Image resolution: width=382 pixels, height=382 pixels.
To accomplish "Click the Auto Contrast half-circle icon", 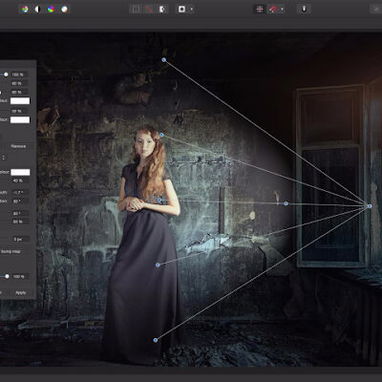I will [38, 9].
